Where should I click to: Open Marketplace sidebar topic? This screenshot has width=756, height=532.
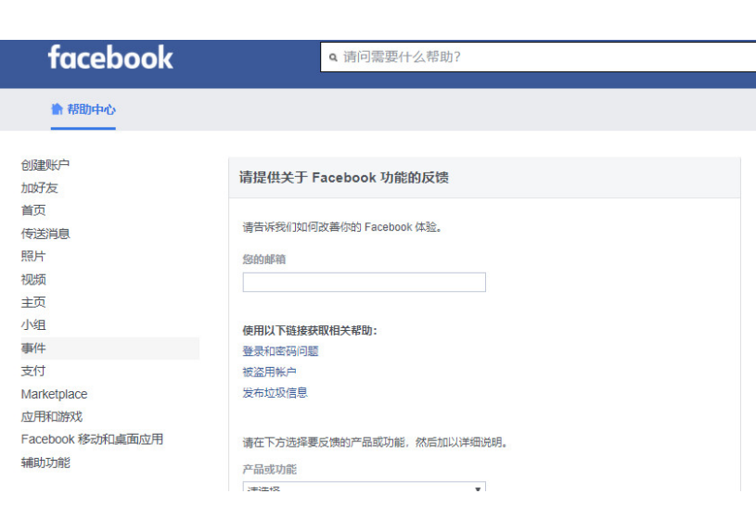click(x=54, y=394)
